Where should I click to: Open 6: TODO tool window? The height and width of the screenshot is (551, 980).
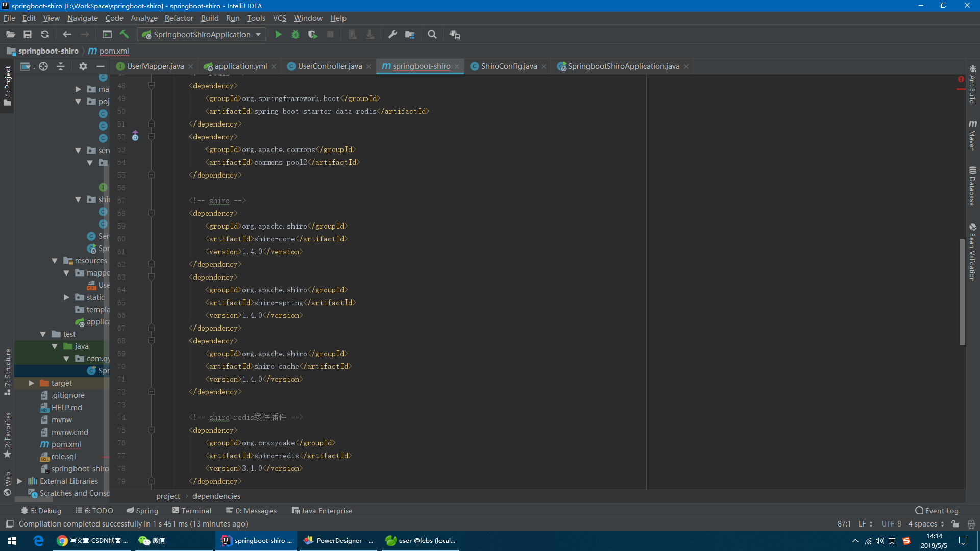tap(94, 511)
